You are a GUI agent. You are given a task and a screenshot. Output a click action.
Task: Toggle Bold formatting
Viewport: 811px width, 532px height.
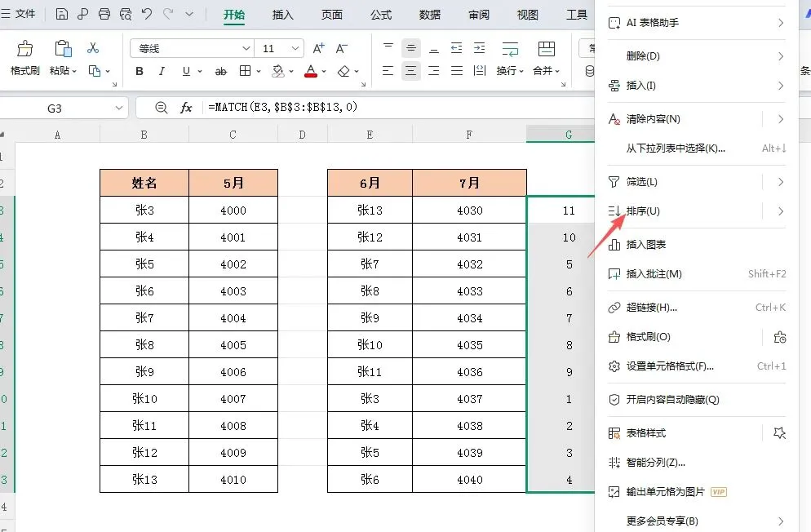point(140,71)
